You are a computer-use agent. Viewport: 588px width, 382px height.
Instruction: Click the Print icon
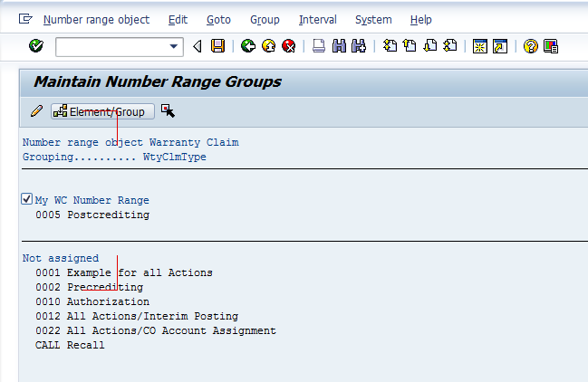pos(319,46)
